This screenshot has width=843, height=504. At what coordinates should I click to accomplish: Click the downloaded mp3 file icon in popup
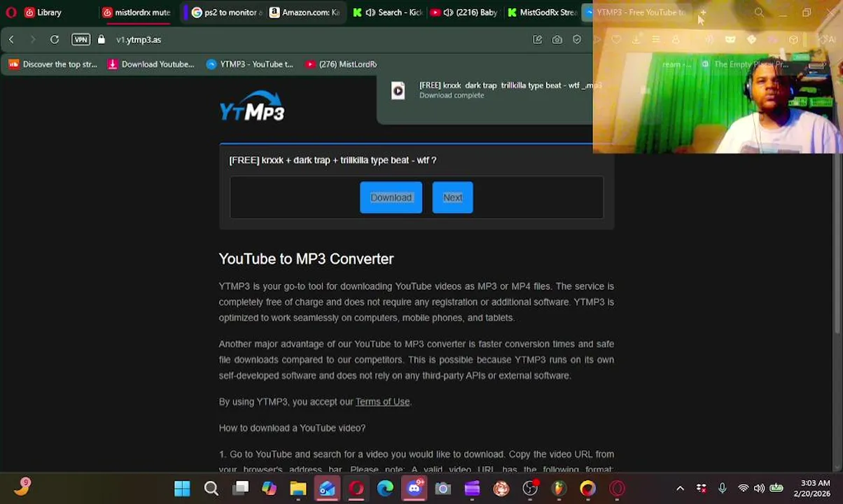click(x=398, y=90)
